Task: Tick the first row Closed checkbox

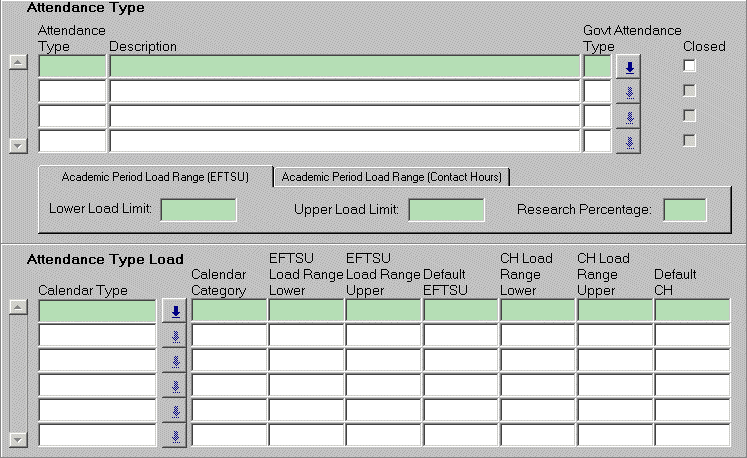Action: (x=689, y=66)
